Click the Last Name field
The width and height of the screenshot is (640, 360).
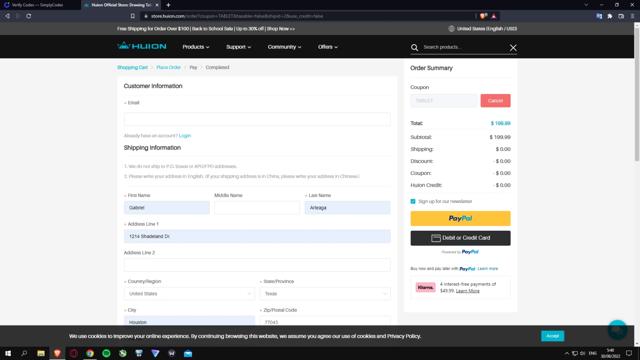tap(347, 208)
